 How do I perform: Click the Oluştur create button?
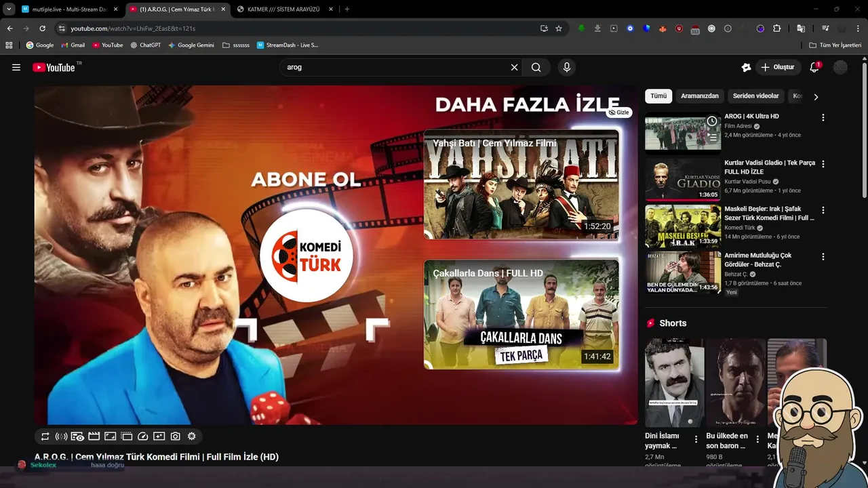pos(778,67)
